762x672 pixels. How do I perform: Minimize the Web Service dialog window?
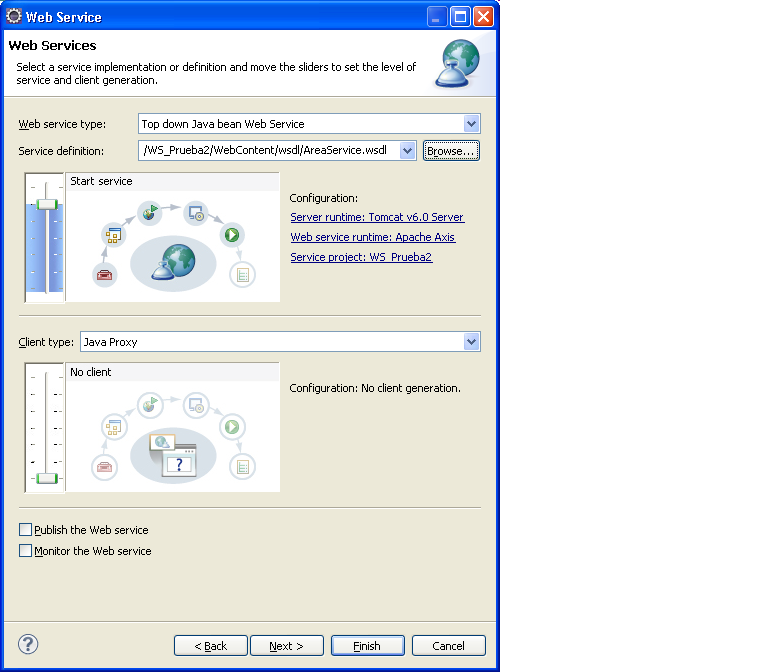(x=437, y=17)
